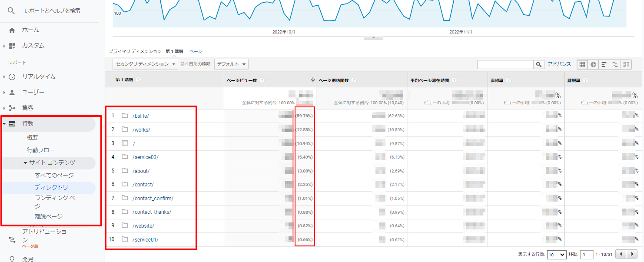Switch to the comparison view icon
644x262 pixels.
[x=615, y=64]
